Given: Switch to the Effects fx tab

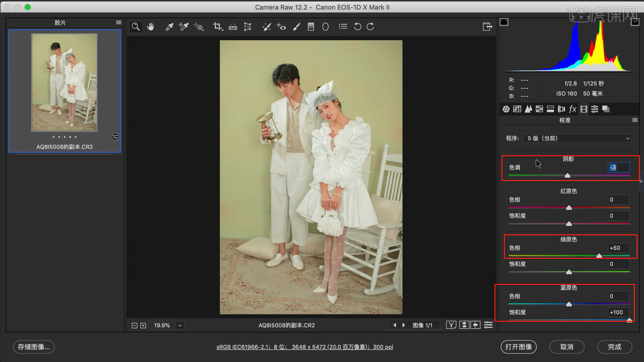Looking at the screenshot, I should [x=573, y=109].
